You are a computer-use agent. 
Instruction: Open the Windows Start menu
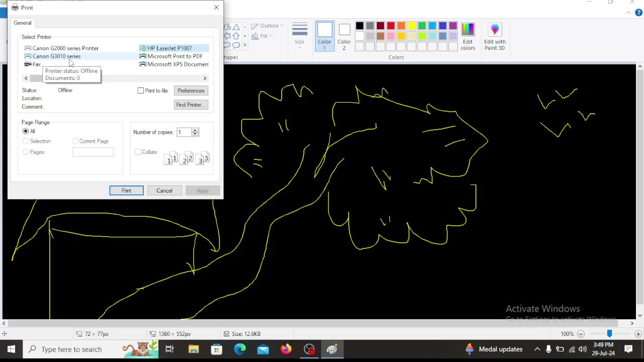coord(11,349)
